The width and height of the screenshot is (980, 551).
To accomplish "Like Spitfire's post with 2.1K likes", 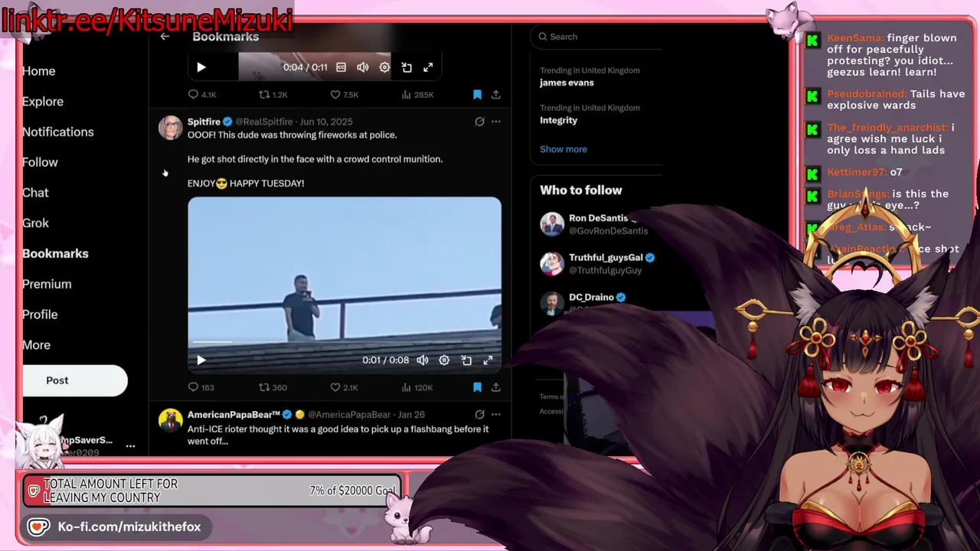I will pos(344,388).
